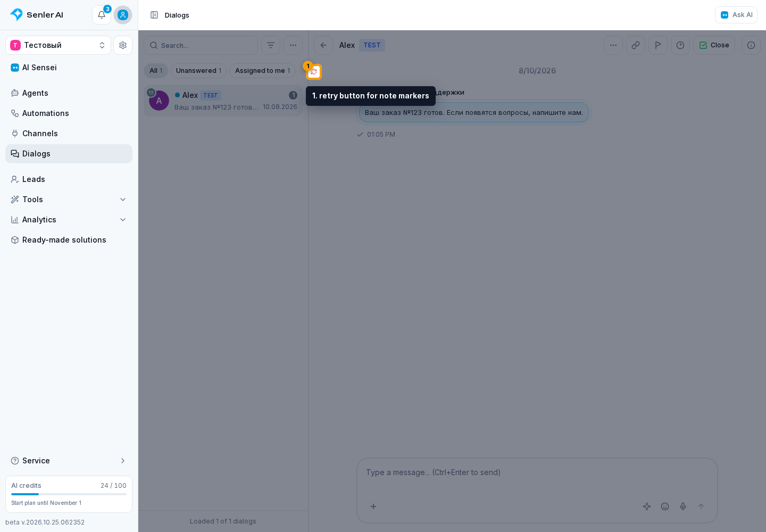This screenshot has width=766, height=532.
Task: Open Ready-made solutions
Action: (69, 240)
